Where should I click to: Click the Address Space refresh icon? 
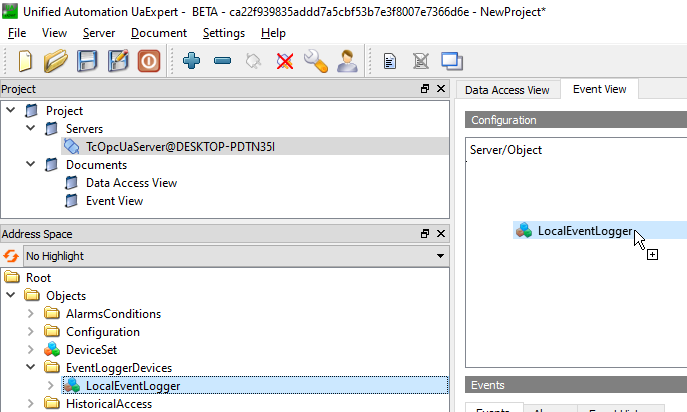click(11, 256)
